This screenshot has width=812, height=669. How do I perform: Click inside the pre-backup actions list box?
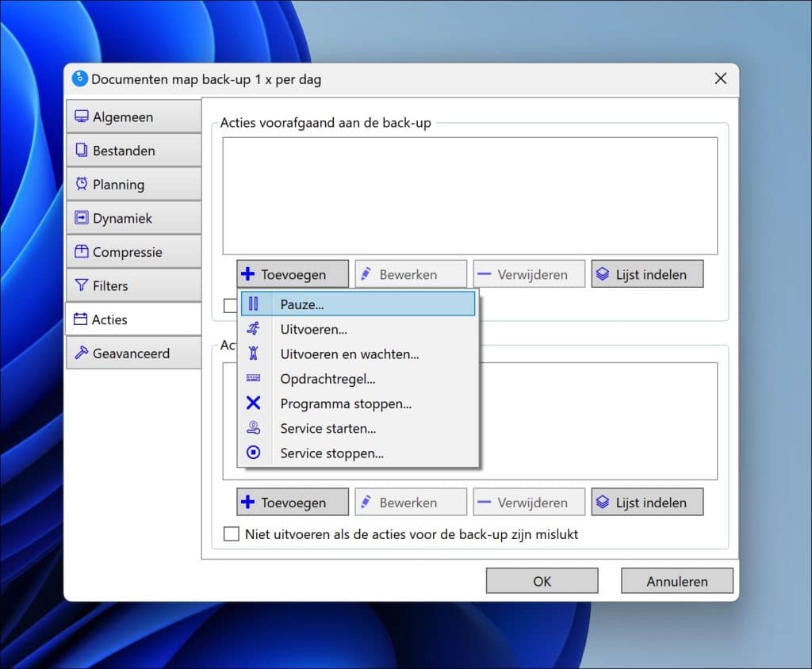pyautogui.click(x=469, y=196)
